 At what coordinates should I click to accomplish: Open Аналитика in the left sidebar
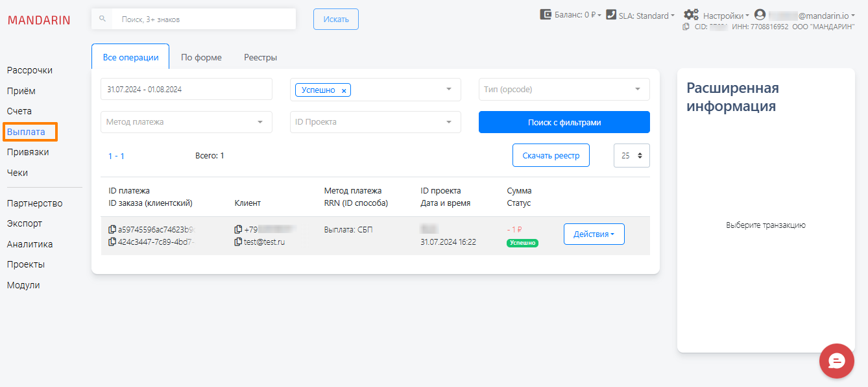pyautogui.click(x=30, y=244)
